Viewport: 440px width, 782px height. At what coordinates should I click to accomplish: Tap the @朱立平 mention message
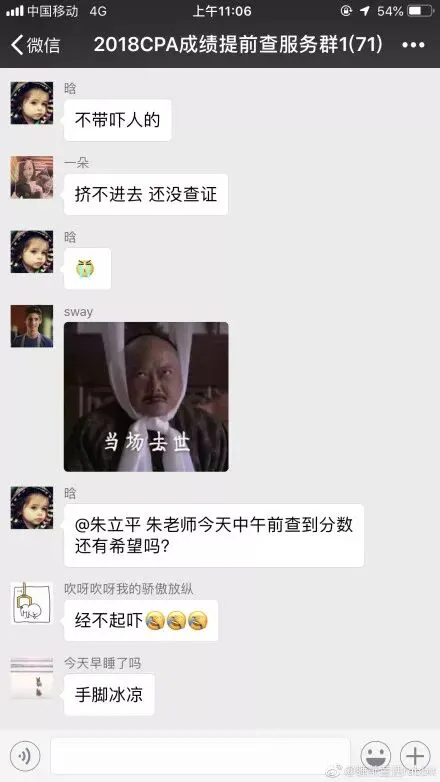point(214,536)
